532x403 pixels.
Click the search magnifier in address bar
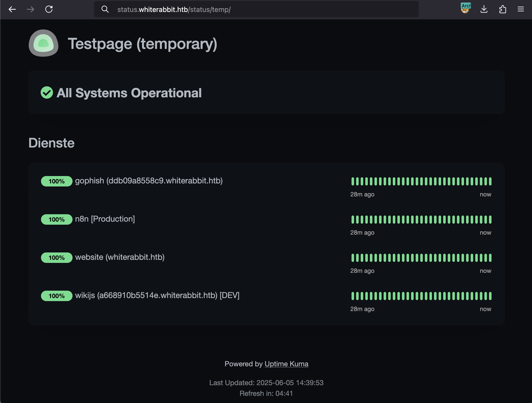pyautogui.click(x=105, y=9)
